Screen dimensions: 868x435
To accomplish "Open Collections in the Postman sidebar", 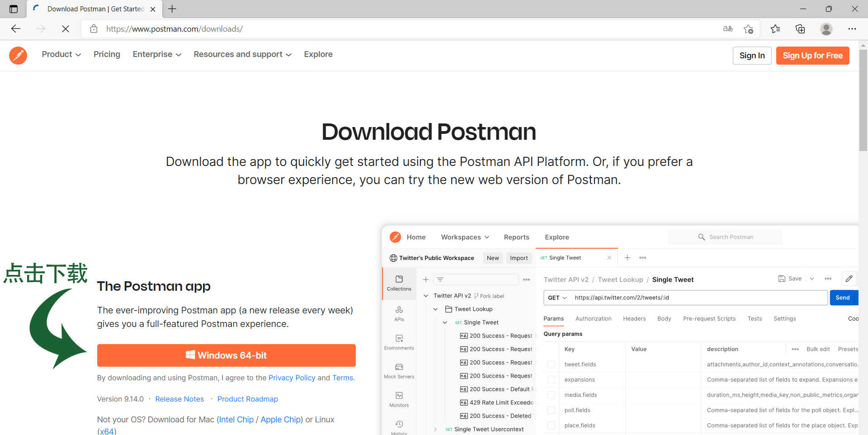I will [x=399, y=283].
